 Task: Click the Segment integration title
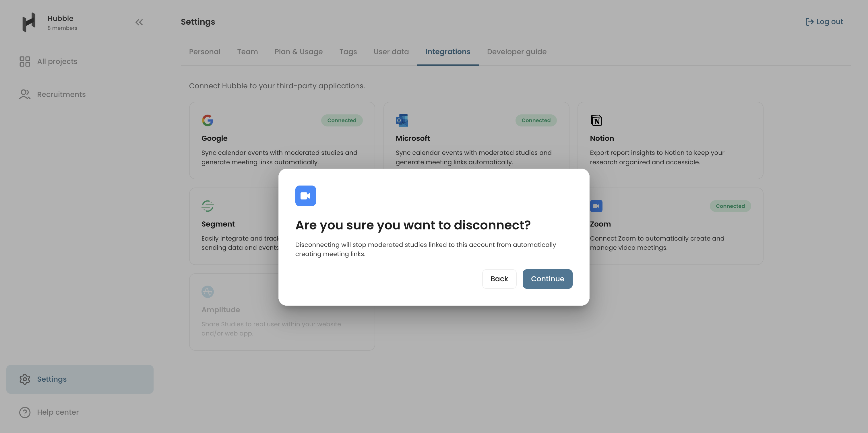pos(218,224)
